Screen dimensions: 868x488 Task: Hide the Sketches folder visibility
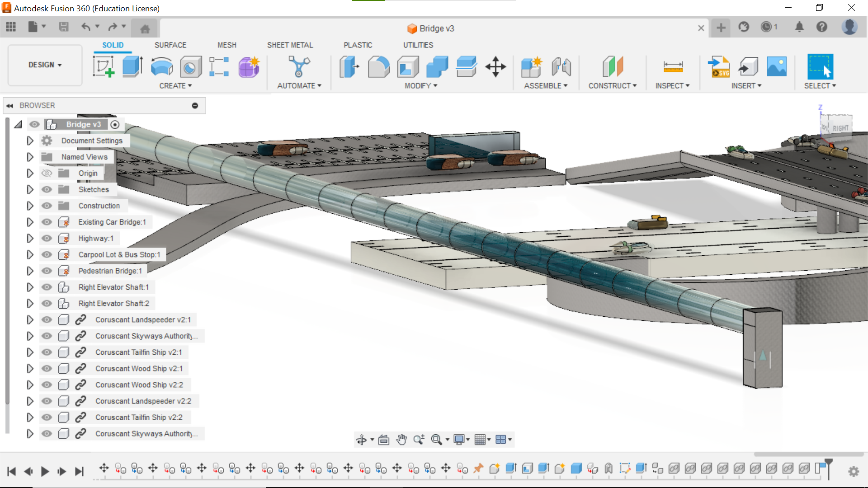point(47,190)
